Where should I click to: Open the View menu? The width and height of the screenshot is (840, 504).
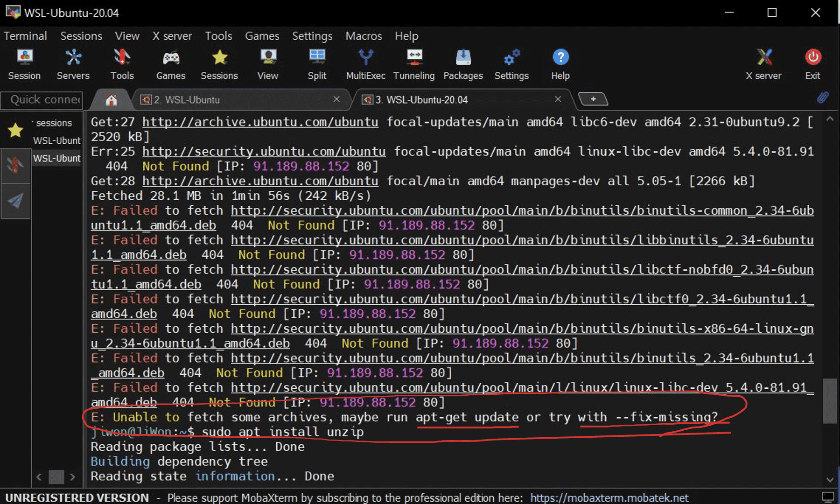point(127,36)
